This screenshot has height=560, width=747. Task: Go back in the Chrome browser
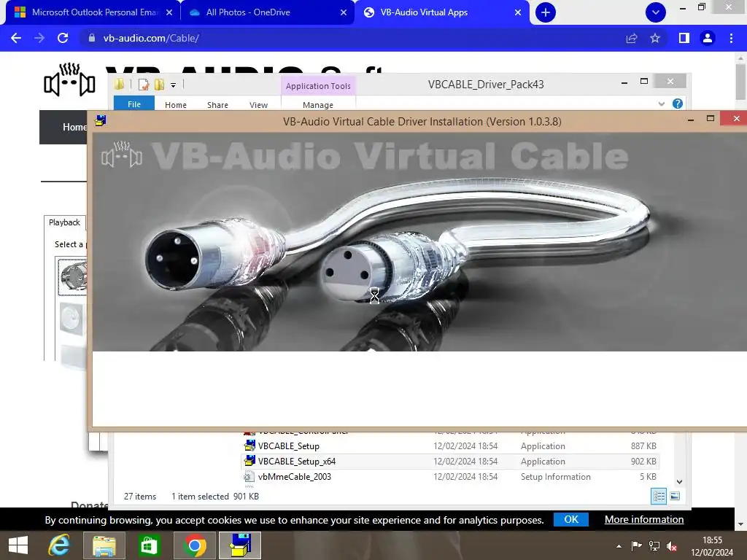[x=16, y=38]
